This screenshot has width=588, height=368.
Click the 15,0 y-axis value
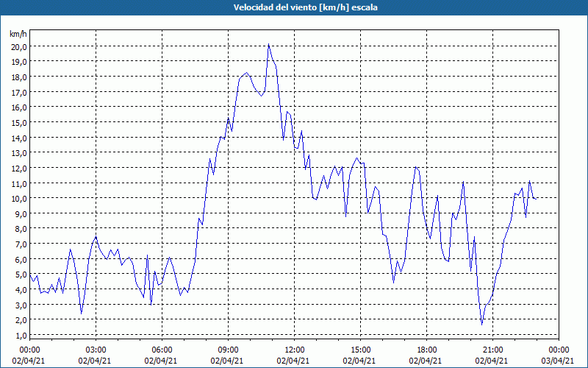19,122
